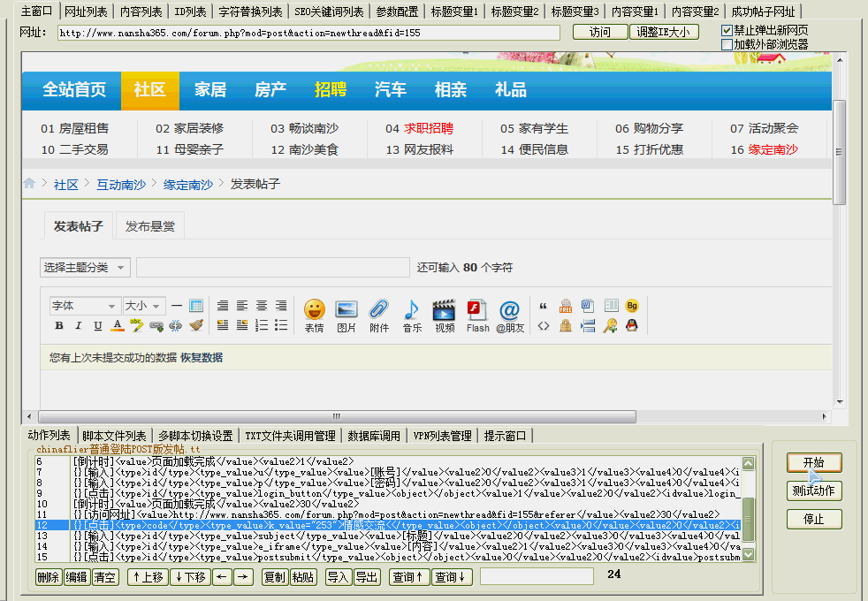The height and width of the screenshot is (601, 868).
Task: Apply underline formatting in the editor
Action: tap(98, 325)
